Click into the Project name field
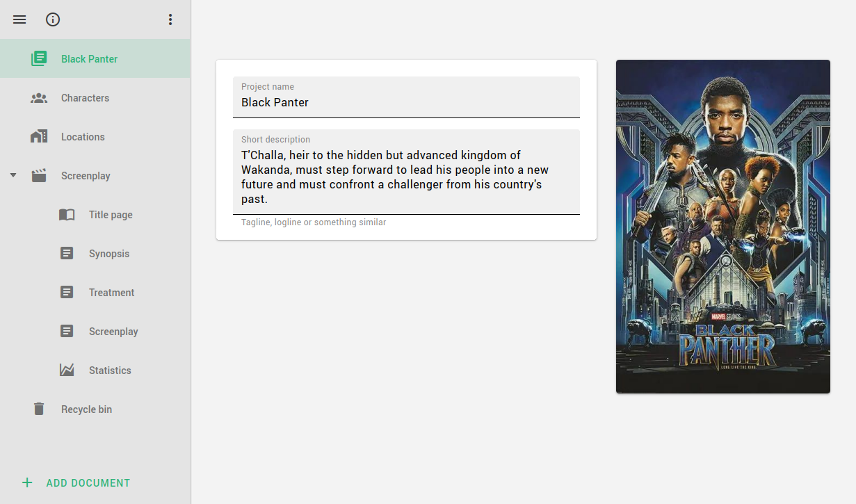This screenshot has width=856, height=504. (x=406, y=97)
